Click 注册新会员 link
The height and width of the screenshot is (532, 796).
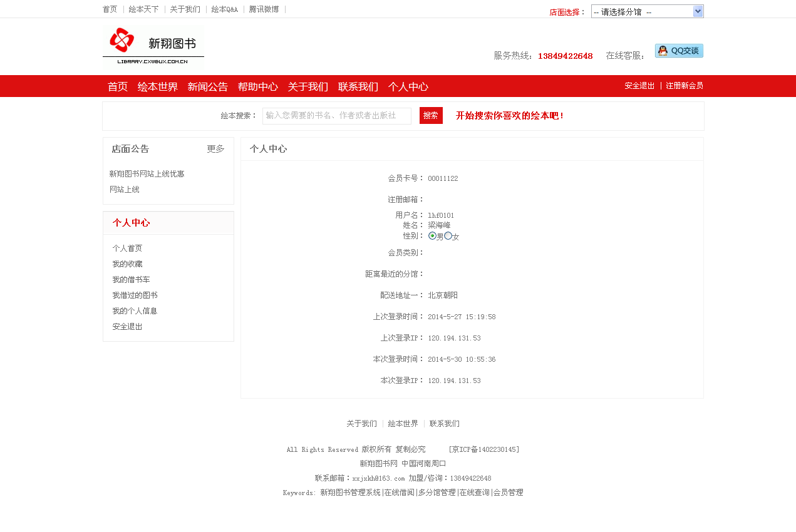pos(684,86)
